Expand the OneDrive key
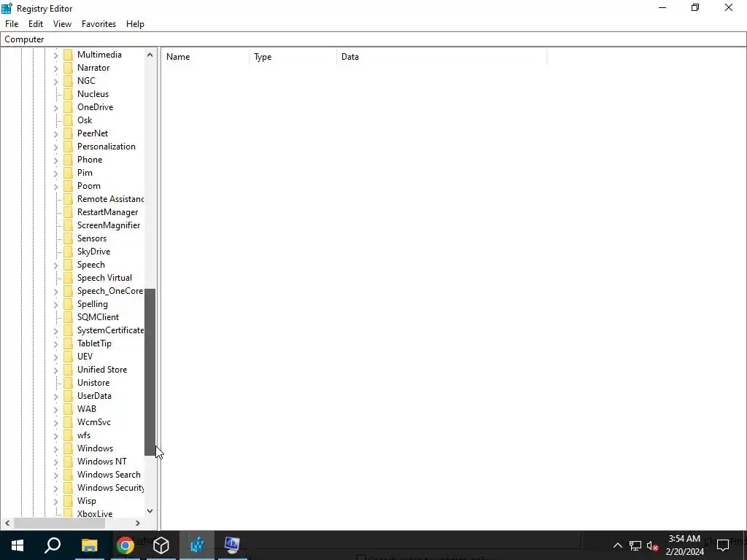 coord(55,108)
